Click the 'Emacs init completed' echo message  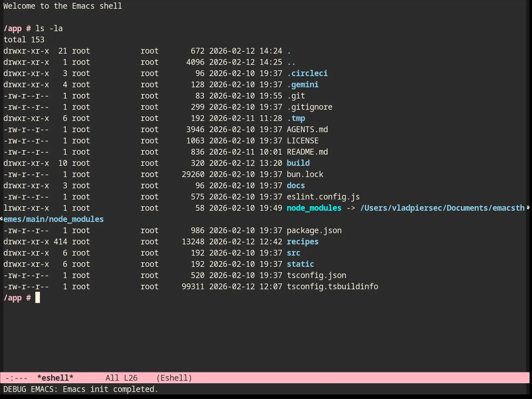click(x=111, y=389)
